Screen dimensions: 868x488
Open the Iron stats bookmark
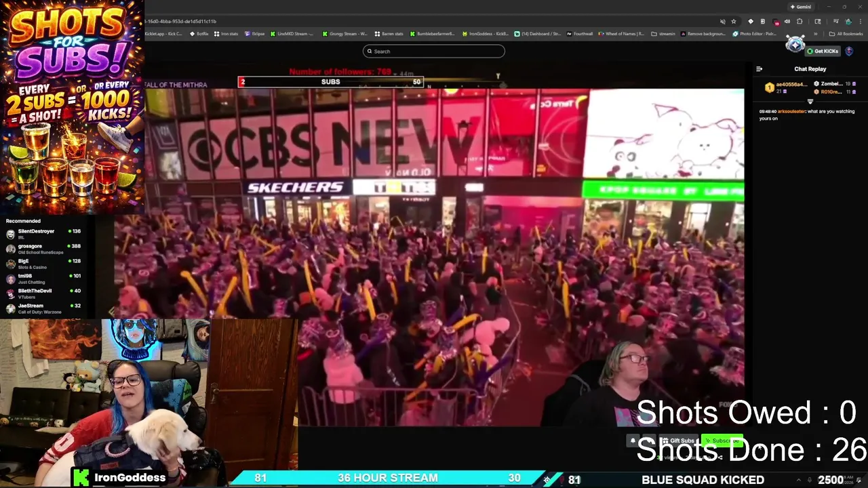226,34
